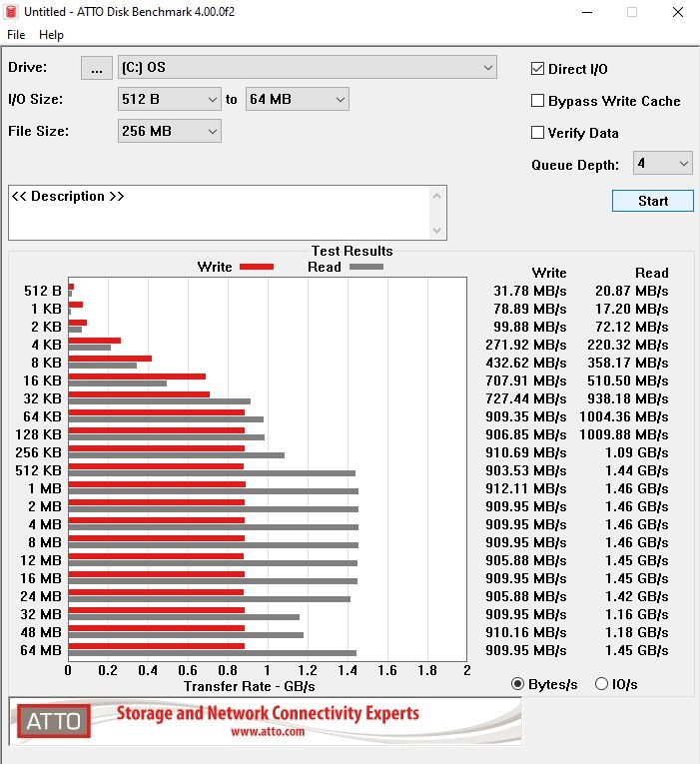
Task: Open the File menu
Action: click(x=16, y=35)
